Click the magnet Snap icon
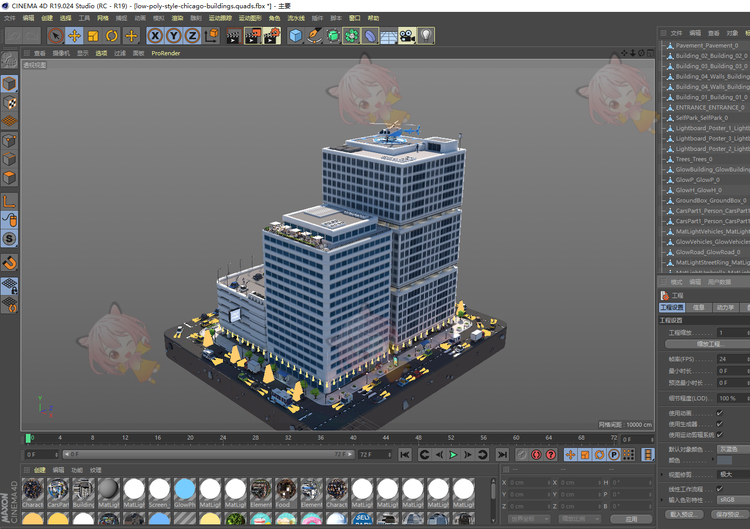The width and height of the screenshot is (750, 529). point(9,263)
